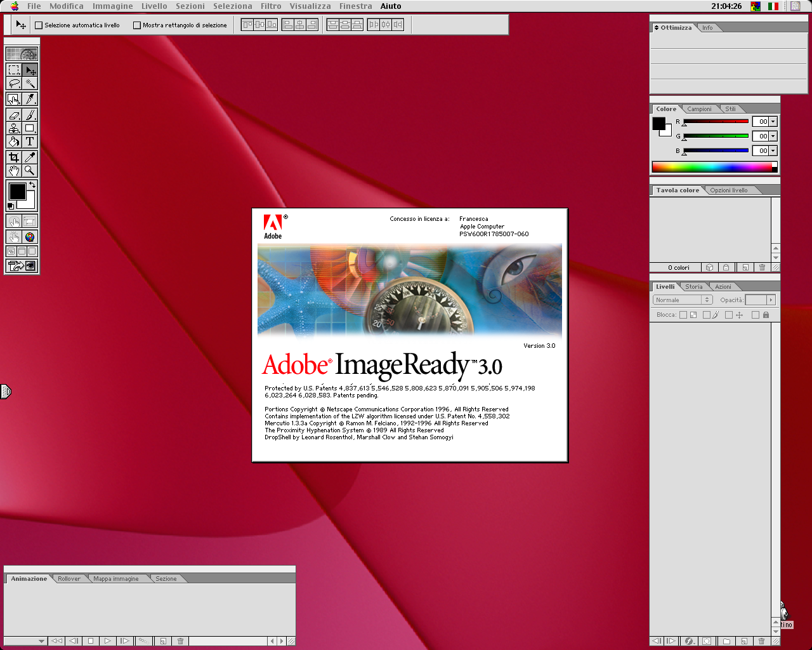Image resolution: width=812 pixels, height=650 pixels.
Task: Click the Tavola colore scroll down arrow
Action: [x=776, y=258]
